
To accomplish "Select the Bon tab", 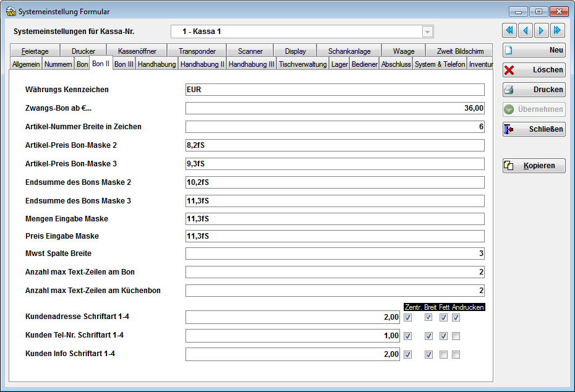I will [x=82, y=64].
